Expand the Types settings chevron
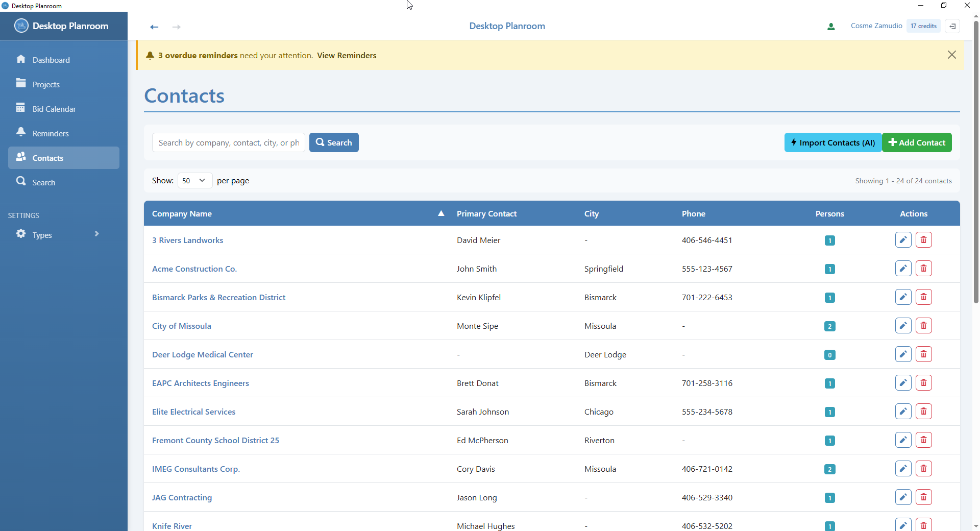 (x=96, y=234)
